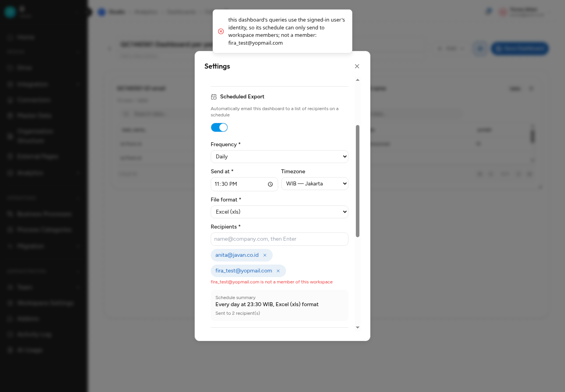Screen dimensions: 565x392
Task: Click the 'Send at *' label
Action: pyautogui.click(x=222, y=171)
